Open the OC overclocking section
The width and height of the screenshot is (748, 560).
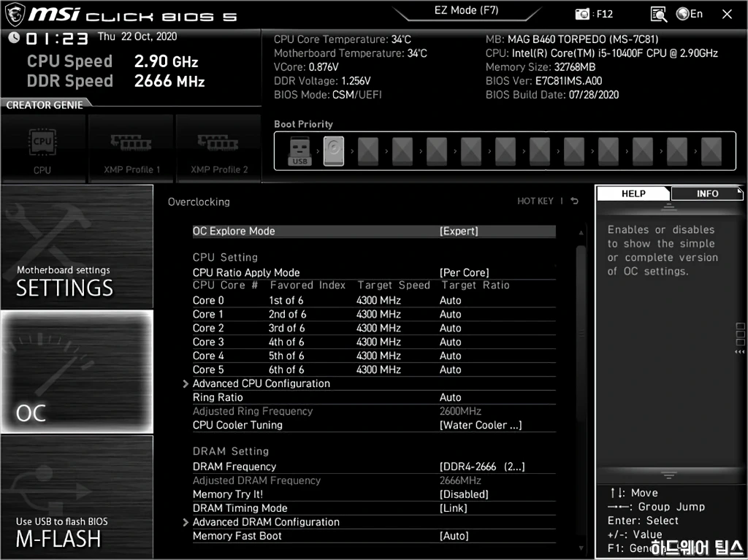[77, 372]
